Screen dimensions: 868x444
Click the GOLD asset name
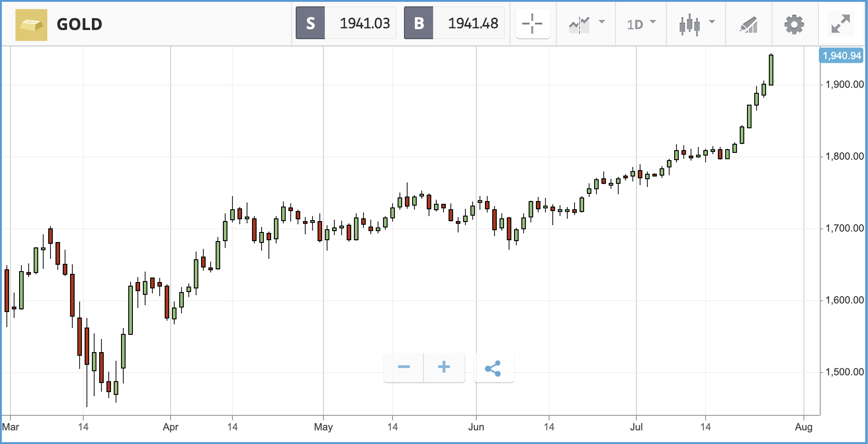(80, 25)
